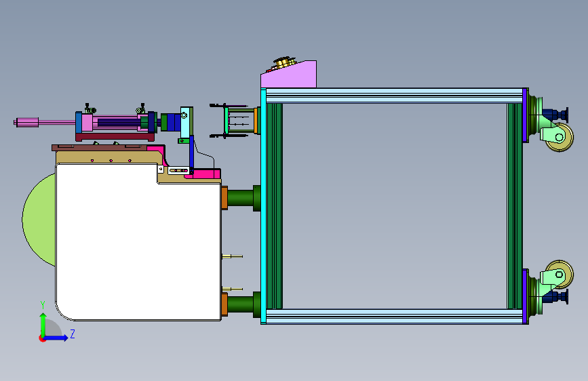Click the purple end plate at lower right
This screenshot has width=588, height=381.
pyautogui.click(x=525, y=296)
